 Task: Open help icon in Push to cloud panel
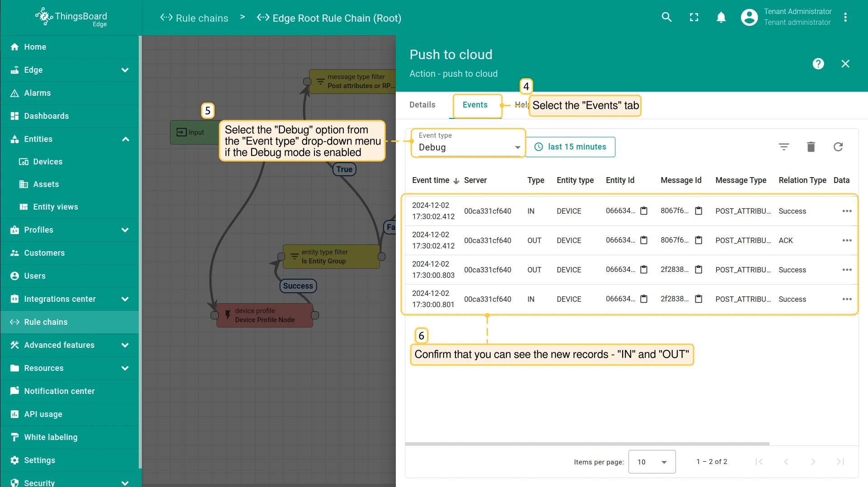(x=818, y=64)
